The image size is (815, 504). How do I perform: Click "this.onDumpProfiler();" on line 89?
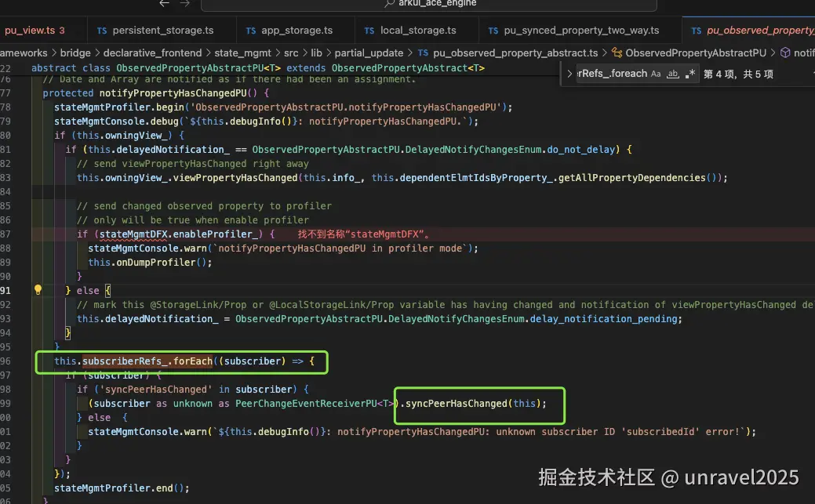click(150, 263)
